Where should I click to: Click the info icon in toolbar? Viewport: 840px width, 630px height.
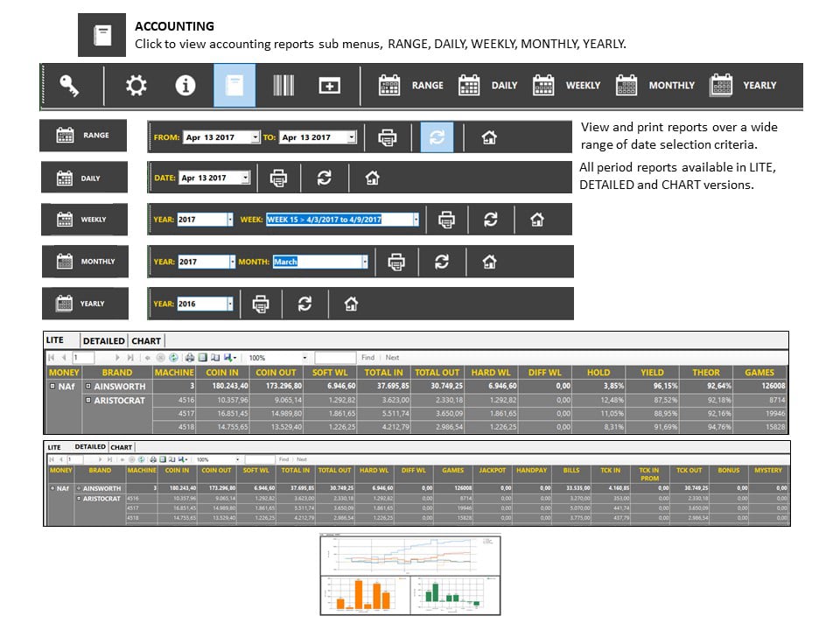(185, 85)
